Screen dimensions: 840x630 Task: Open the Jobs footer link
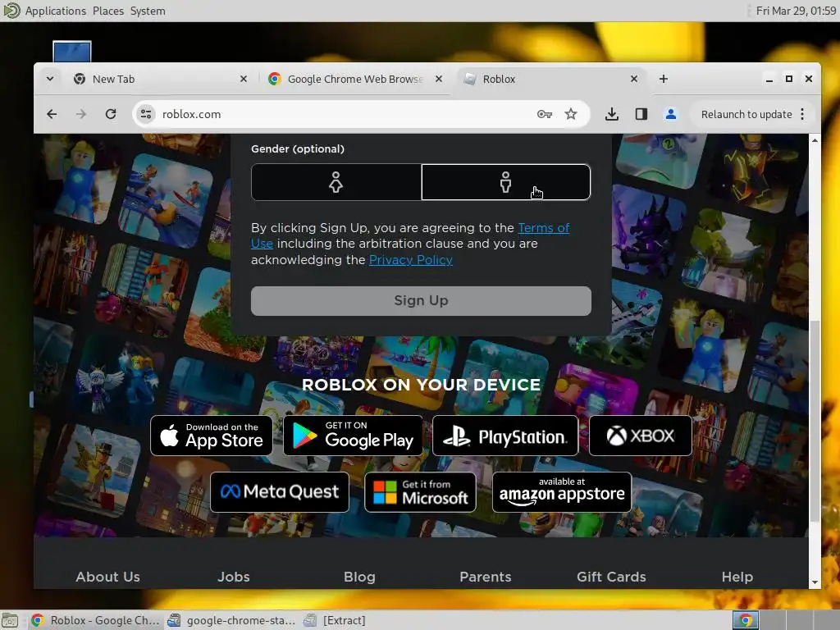234,577
